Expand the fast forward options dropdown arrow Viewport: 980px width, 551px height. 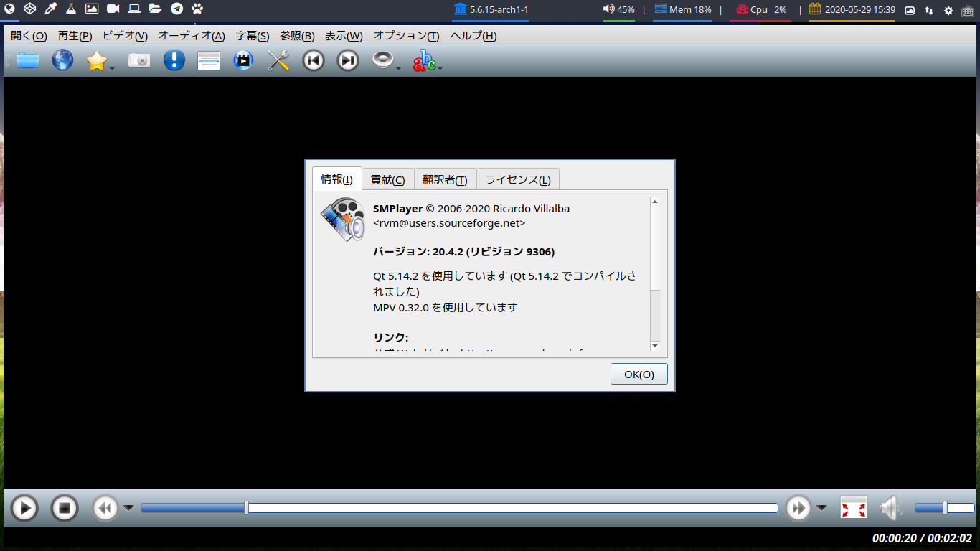[821, 508]
